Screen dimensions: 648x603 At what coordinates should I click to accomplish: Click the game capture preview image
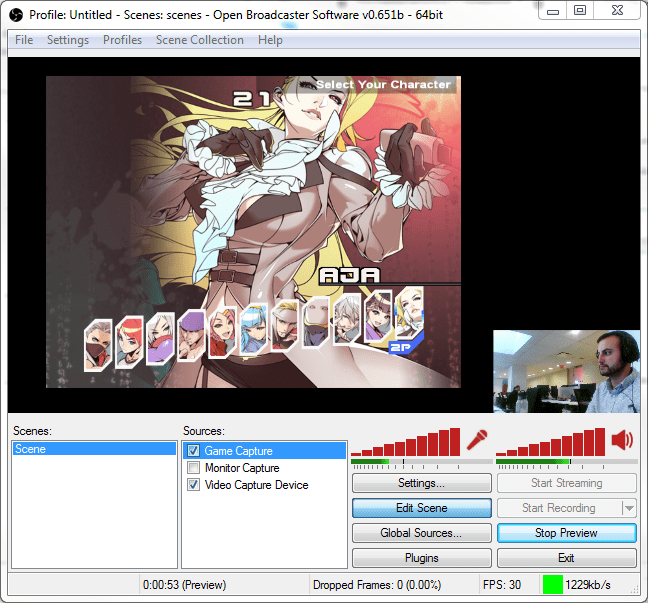coord(253,232)
